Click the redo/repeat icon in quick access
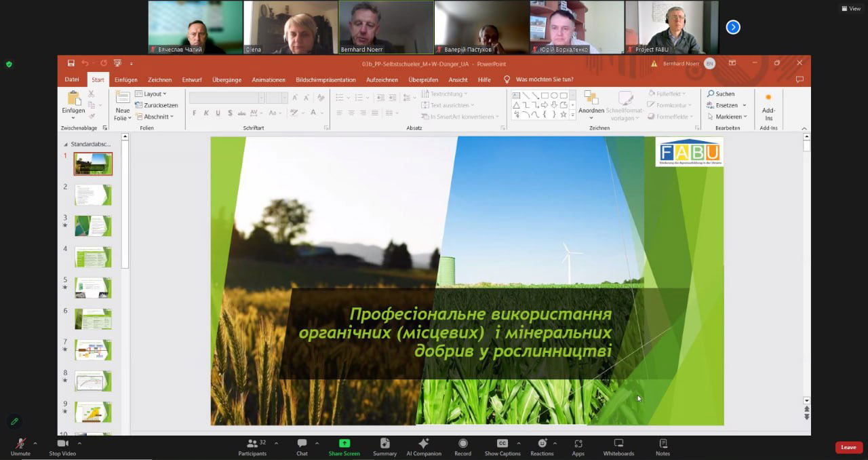This screenshot has height=460, width=868. click(x=104, y=63)
